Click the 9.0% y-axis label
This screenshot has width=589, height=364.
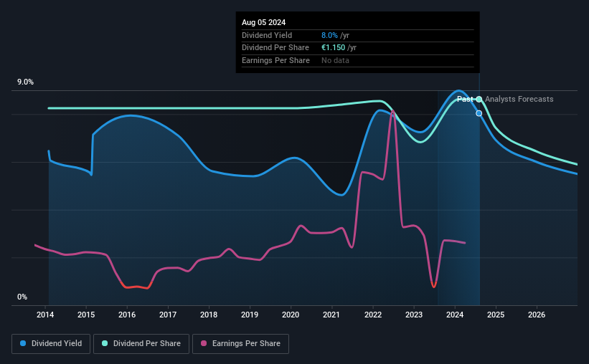tap(25, 82)
